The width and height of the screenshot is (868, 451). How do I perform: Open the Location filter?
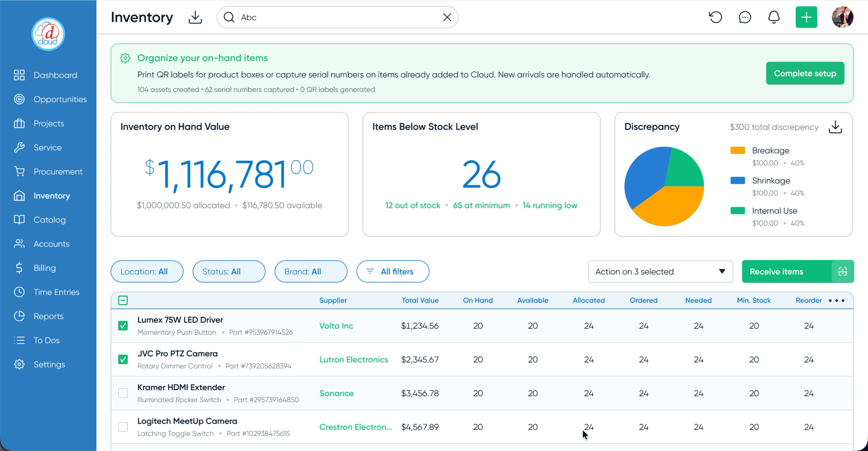coord(146,271)
